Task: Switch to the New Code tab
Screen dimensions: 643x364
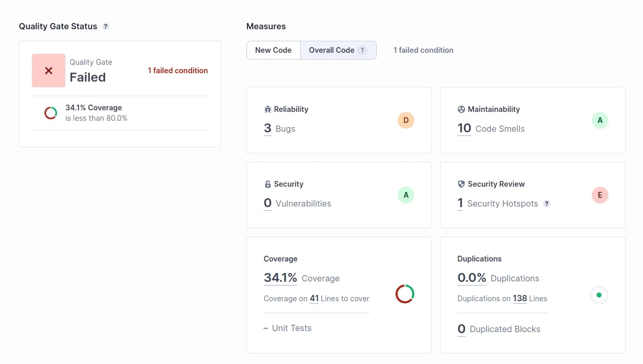Action: pyautogui.click(x=273, y=50)
